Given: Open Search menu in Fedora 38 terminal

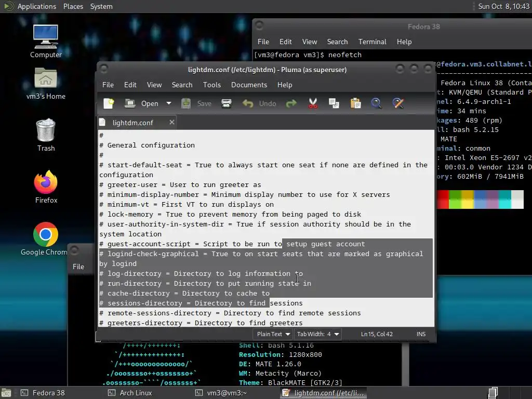Looking at the screenshot, I should (x=337, y=42).
